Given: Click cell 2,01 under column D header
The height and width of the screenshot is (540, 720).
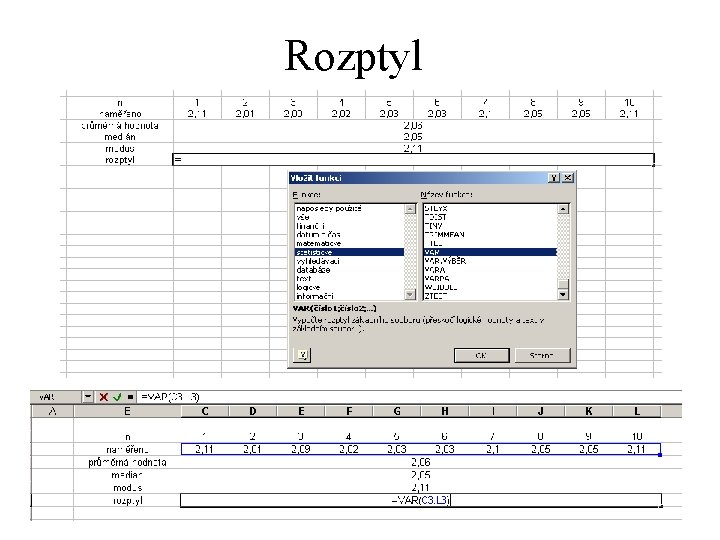Looking at the screenshot, I should tap(253, 449).
